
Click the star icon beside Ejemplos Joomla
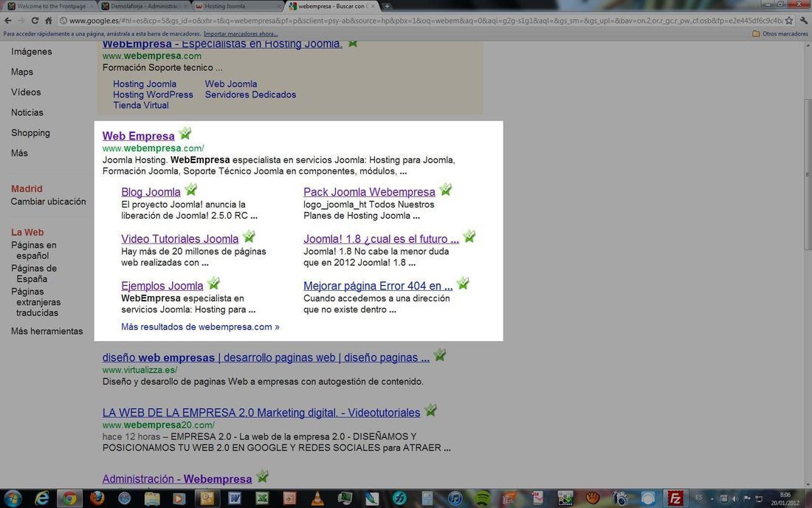(x=213, y=284)
